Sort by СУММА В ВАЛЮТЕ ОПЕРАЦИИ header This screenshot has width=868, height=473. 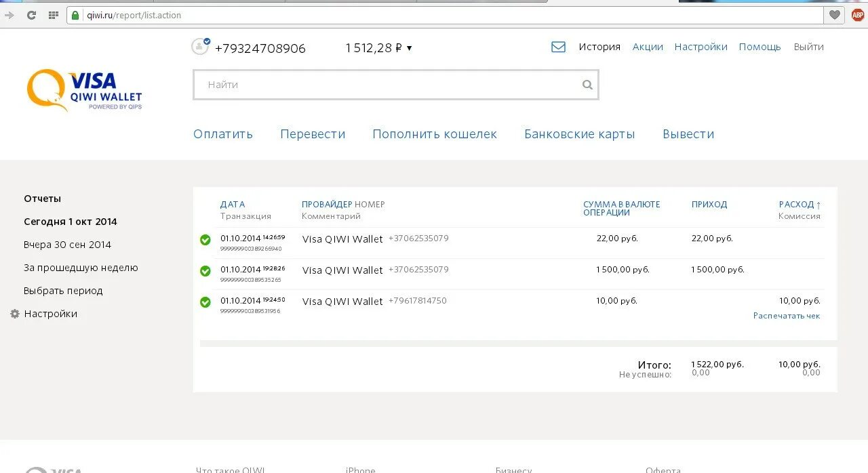click(622, 208)
